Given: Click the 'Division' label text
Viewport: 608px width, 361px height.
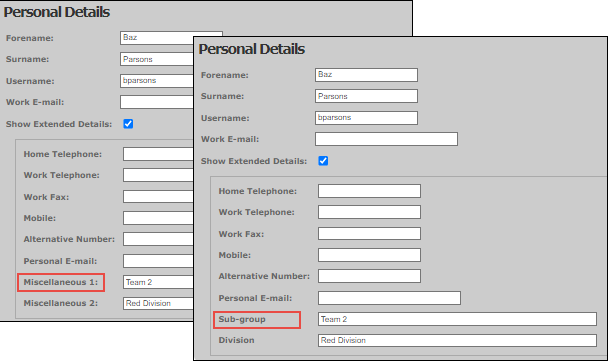Looking at the screenshot, I should [x=237, y=340].
